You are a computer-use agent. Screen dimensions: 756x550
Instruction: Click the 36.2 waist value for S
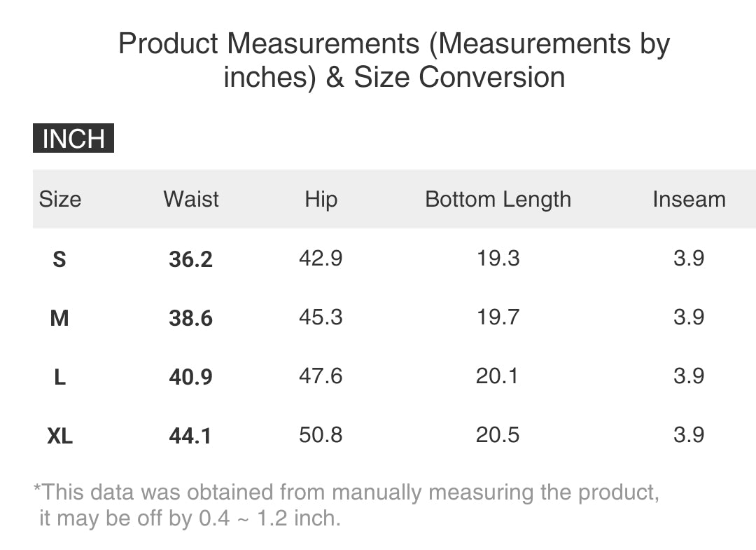coord(190,260)
